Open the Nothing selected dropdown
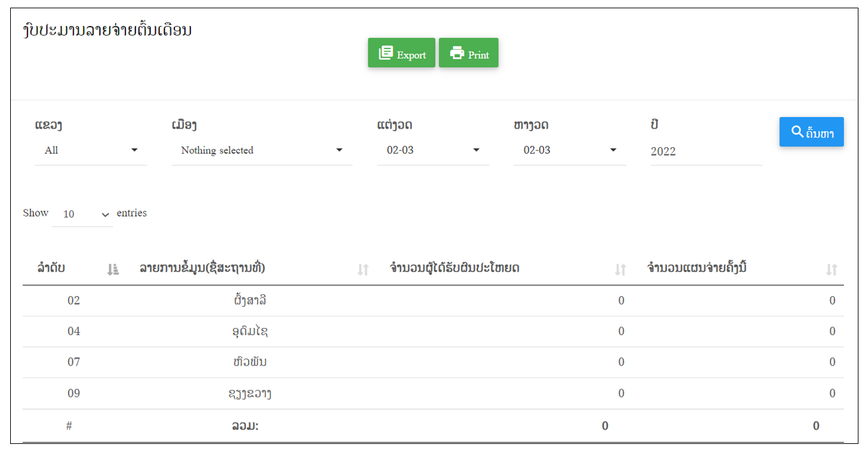Screen dimensions: 868x449 coord(262,150)
